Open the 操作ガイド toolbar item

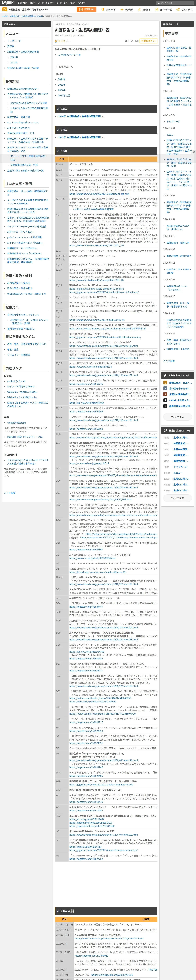point(109,9)
